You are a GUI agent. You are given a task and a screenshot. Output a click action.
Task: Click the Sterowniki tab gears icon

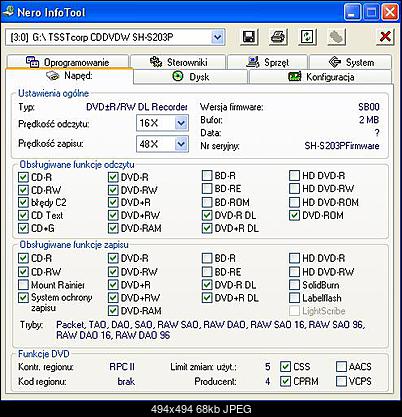(156, 62)
